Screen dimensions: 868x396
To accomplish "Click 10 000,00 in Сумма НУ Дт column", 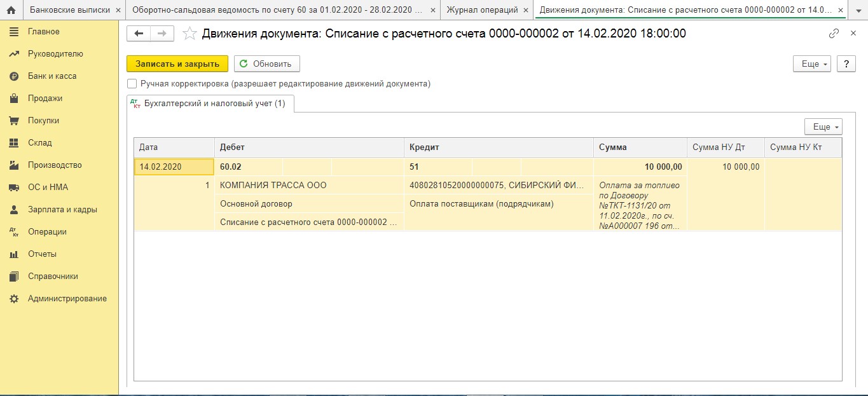I will (726, 167).
